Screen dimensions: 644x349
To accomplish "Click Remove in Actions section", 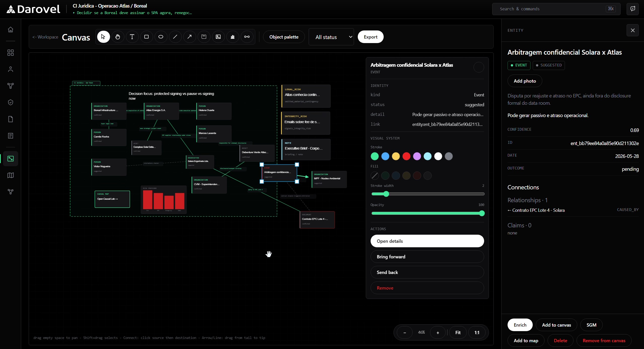I will click(427, 288).
